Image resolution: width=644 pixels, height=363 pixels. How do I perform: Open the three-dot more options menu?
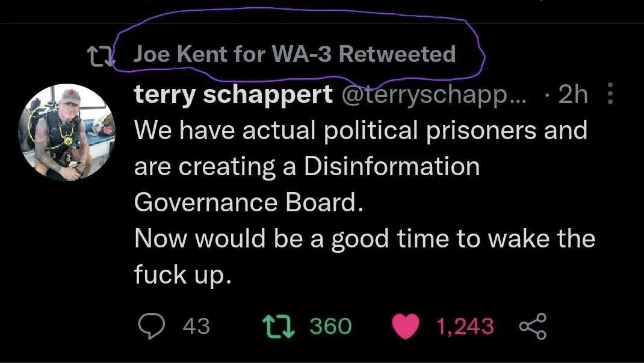click(x=611, y=94)
